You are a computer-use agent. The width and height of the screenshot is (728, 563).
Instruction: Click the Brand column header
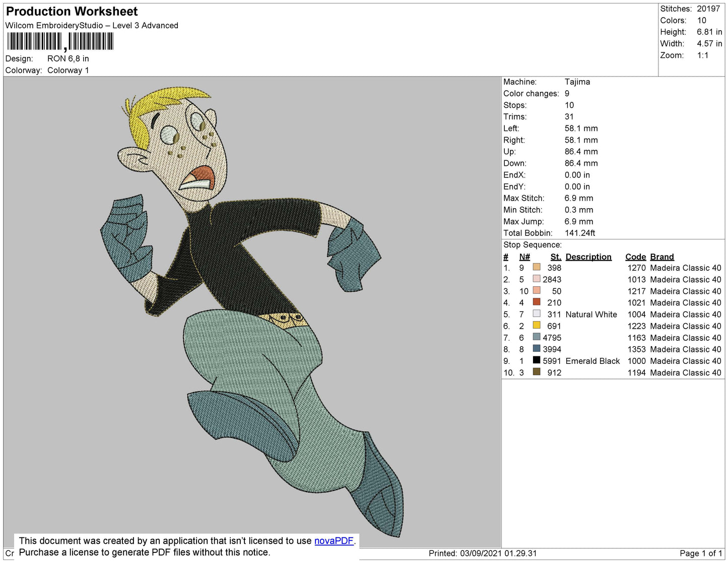pos(662,257)
